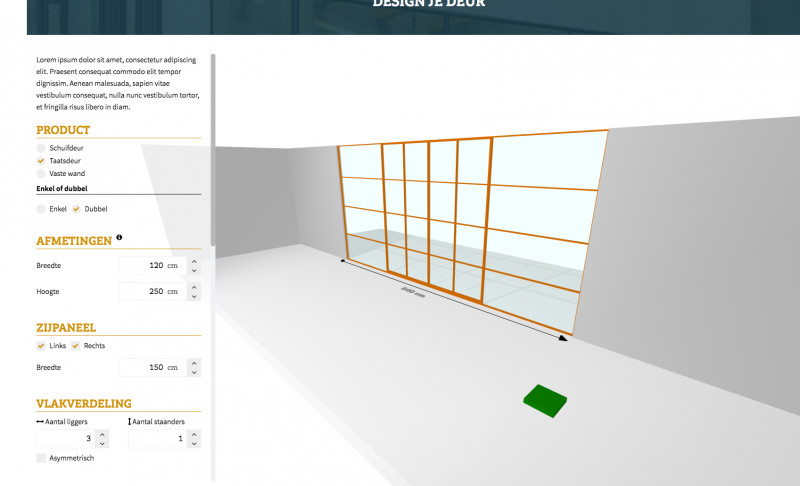Screen dimensions: 800x486
Task: Decrease the Hoogte with the down arrow
Action: (x=194, y=296)
